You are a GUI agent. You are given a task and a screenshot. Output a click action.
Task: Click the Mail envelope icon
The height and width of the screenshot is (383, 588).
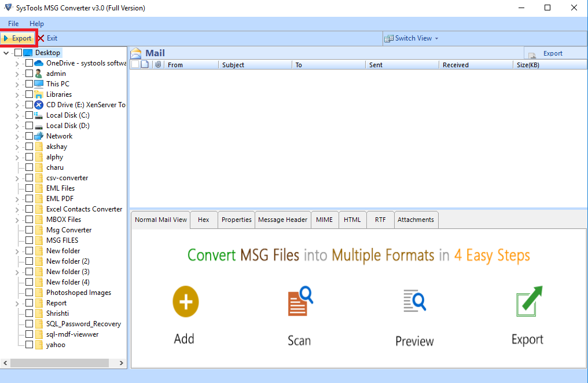coord(136,53)
